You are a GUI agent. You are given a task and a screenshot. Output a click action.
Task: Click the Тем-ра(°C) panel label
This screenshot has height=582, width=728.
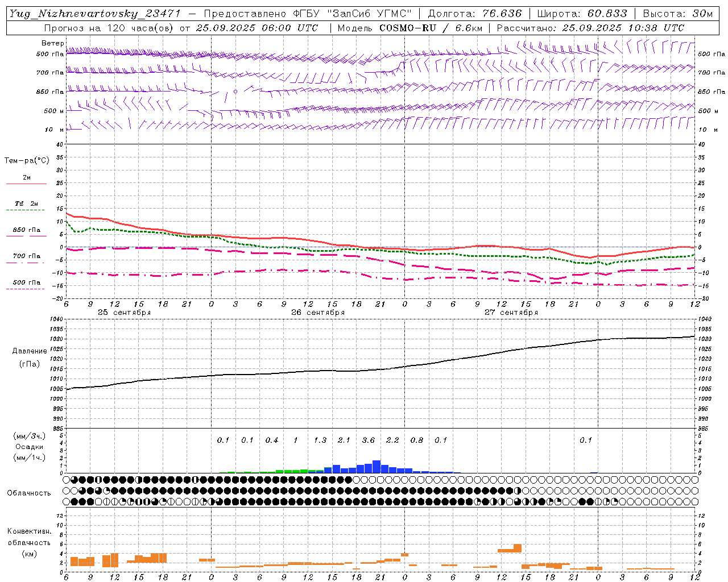tap(27, 161)
